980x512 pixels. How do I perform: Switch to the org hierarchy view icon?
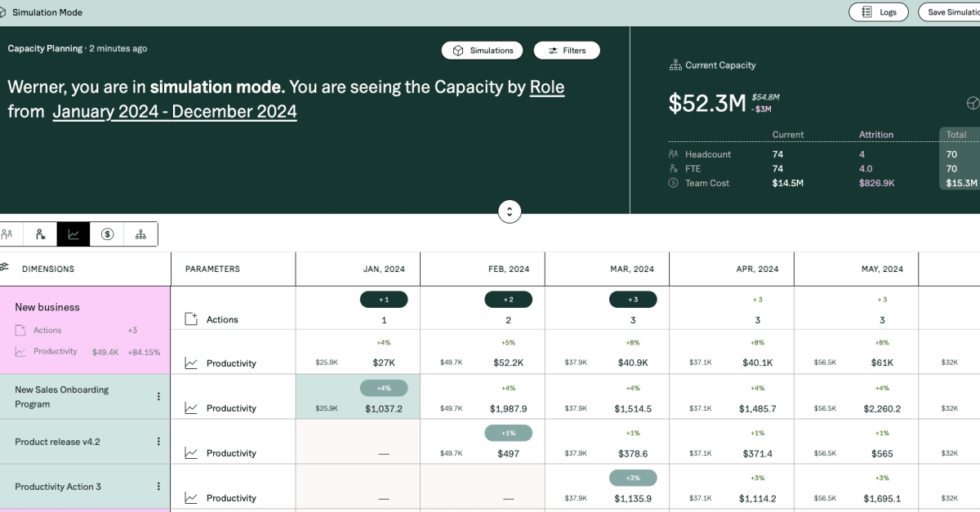click(140, 234)
